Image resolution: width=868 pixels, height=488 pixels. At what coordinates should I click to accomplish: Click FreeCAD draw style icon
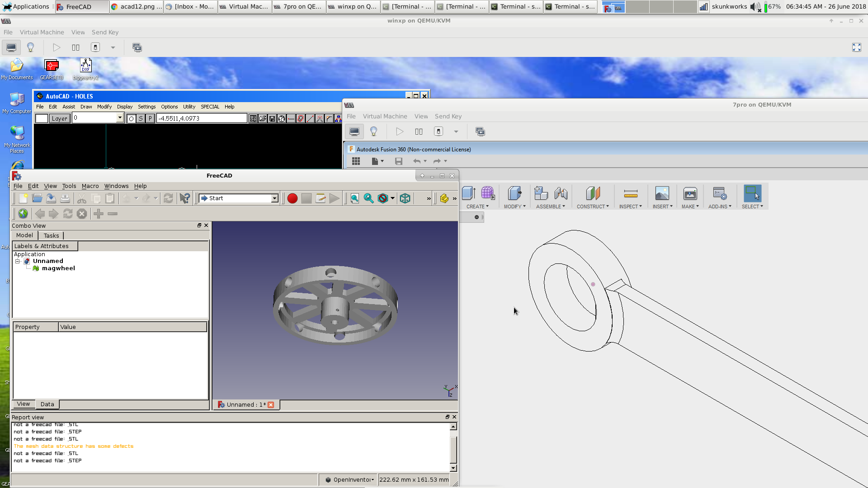tap(383, 198)
